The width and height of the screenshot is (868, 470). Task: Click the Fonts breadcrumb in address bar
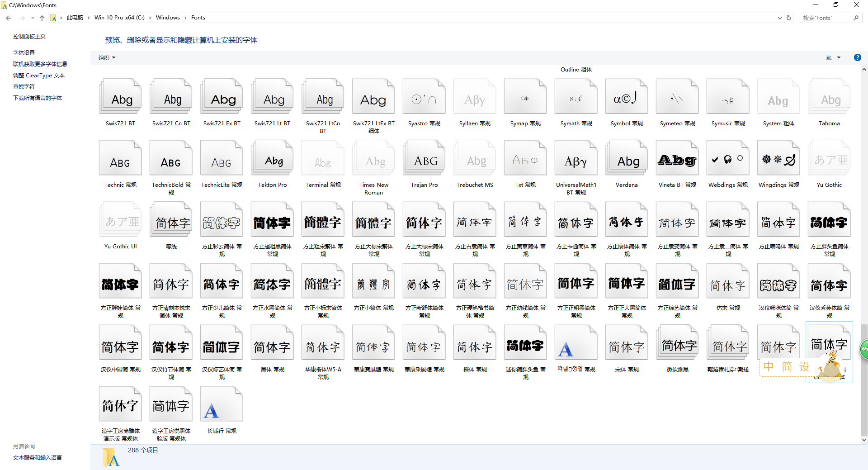pyautogui.click(x=198, y=18)
